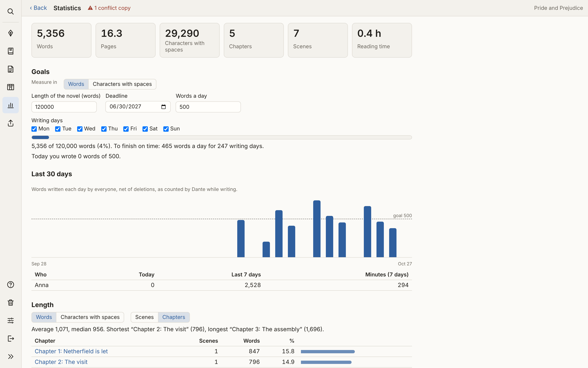Open the export share icon in sidebar
The image size is (588, 368).
10,123
